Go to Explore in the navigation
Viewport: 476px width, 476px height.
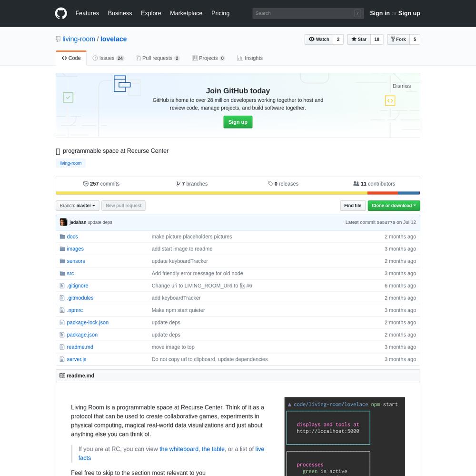tap(151, 13)
